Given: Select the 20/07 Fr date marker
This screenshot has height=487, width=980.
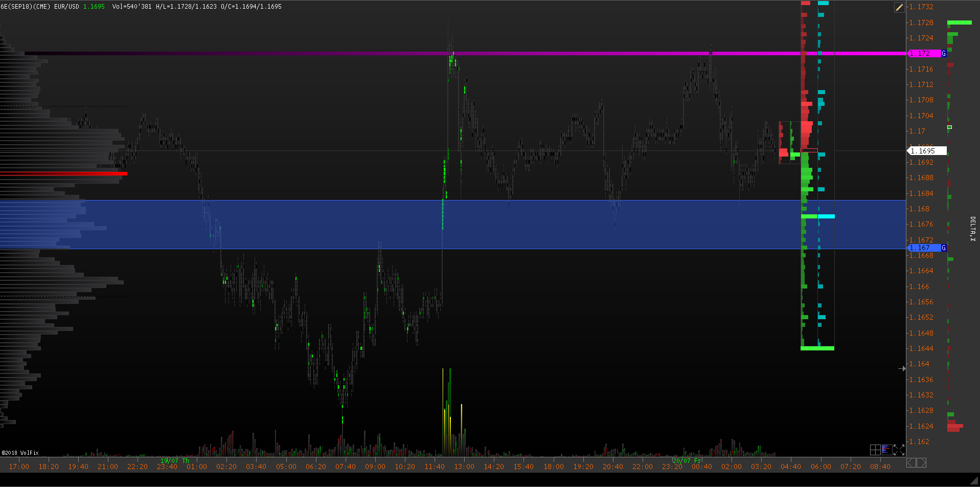Looking at the screenshot, I should coord(687,460).
